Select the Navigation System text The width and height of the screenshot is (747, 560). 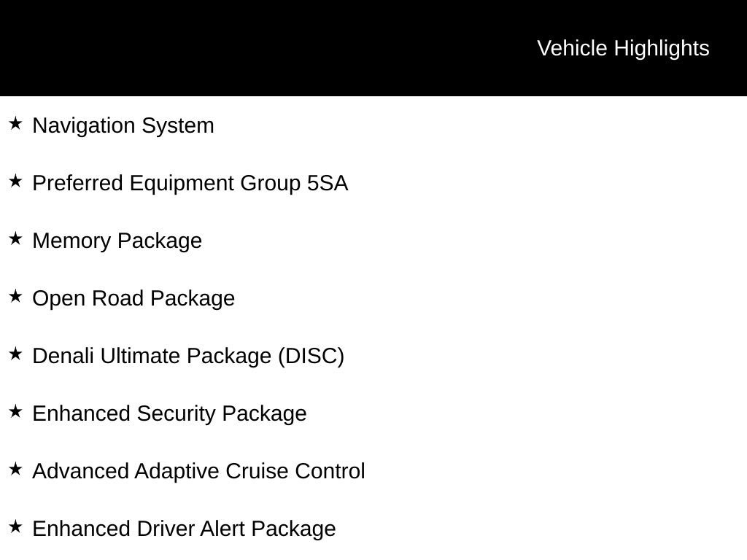pyautogui.click(x=123, y=125)
